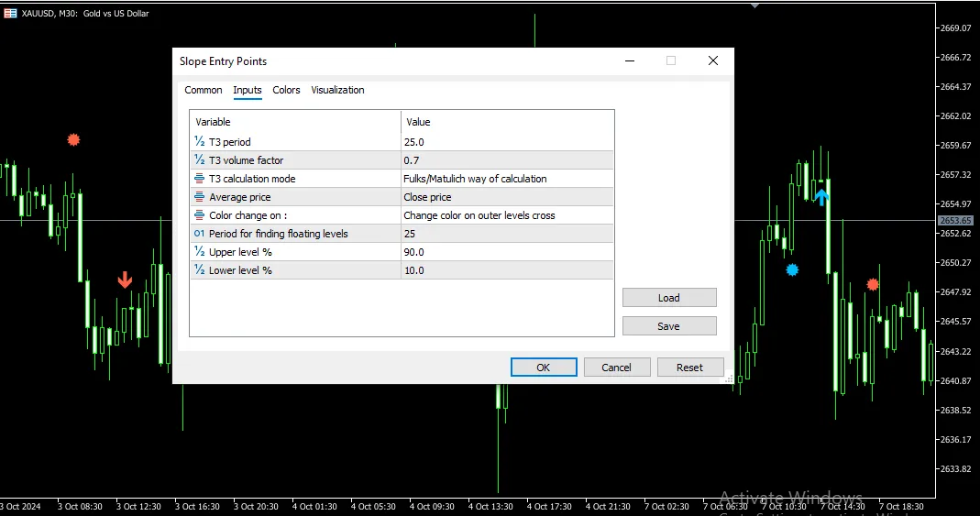The width and height of the screenshot is (980, 516).
Task: Open the Colors tab
Action: [286, 90]
